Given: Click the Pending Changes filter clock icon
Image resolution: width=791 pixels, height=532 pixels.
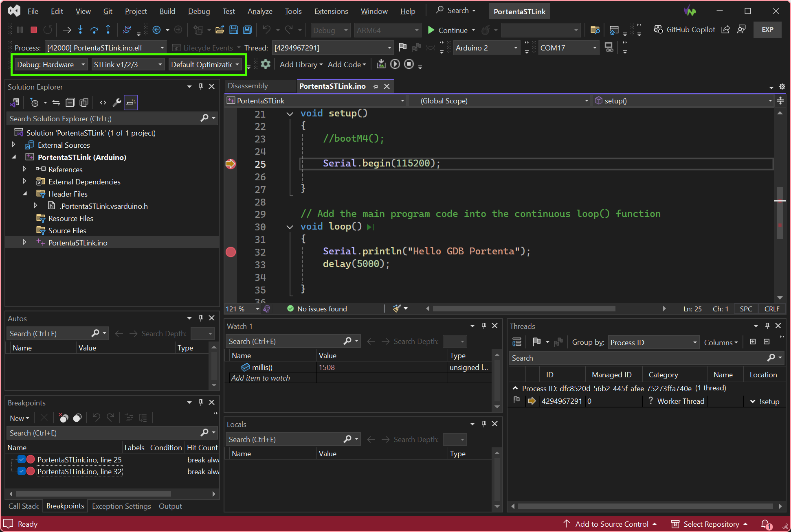Looking at the screenshot, I should coord(35,103).
